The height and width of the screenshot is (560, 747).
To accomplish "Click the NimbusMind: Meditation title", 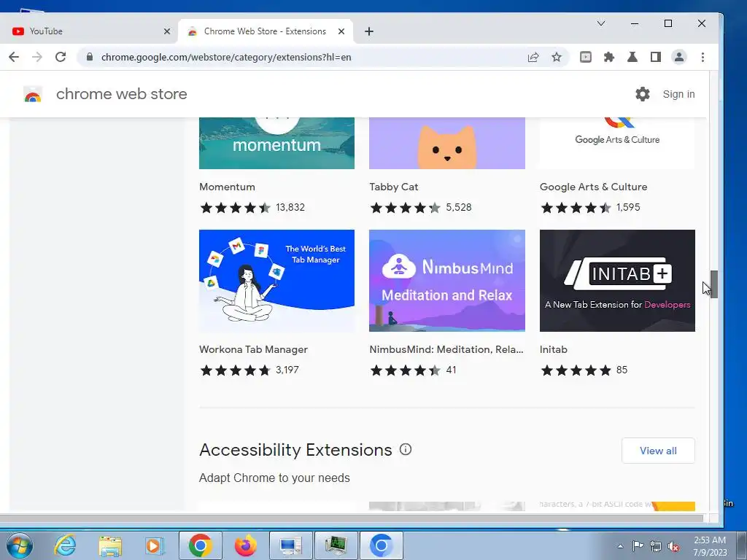I will pos(446,349).
